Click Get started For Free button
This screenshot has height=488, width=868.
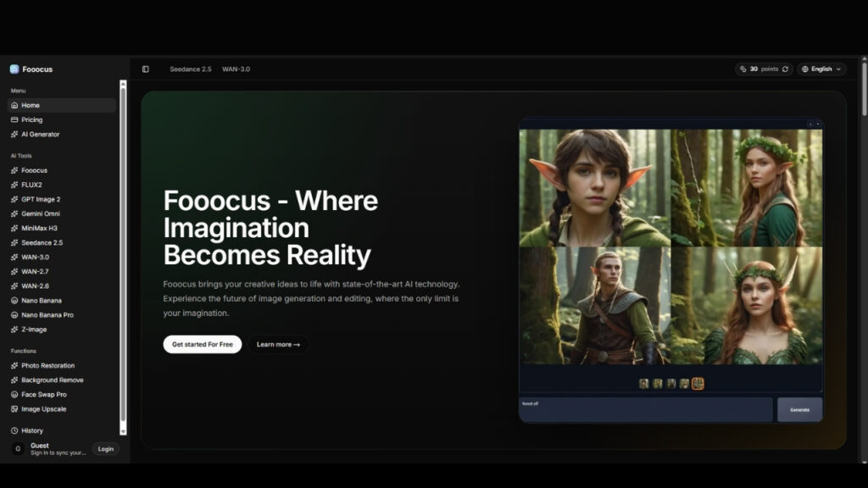click(x=202, y=344)
